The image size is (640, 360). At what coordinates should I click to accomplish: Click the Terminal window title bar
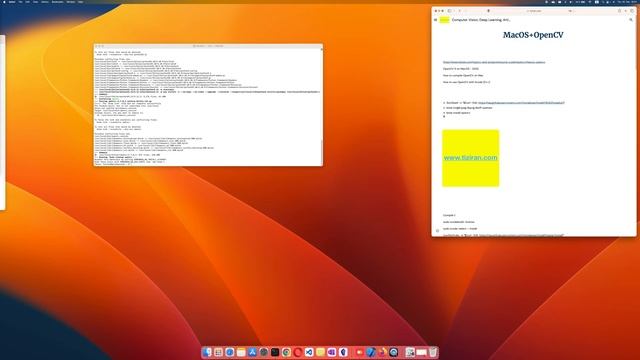pos(208,46)
